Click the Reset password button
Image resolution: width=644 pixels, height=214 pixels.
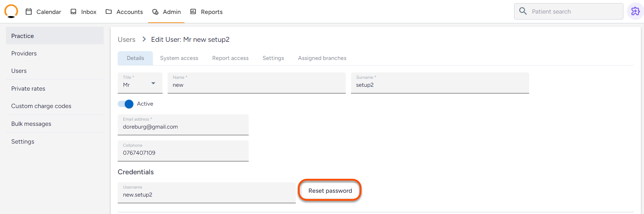coord(330,191)
